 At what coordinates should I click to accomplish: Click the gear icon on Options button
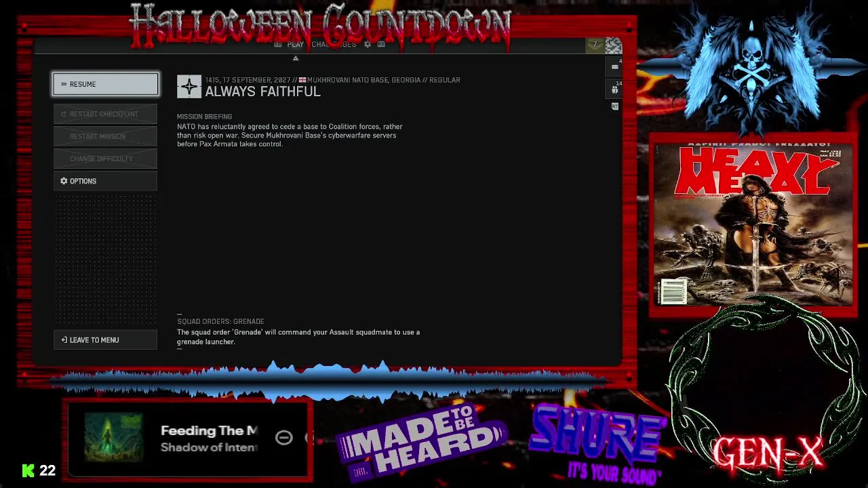(64, 181)
